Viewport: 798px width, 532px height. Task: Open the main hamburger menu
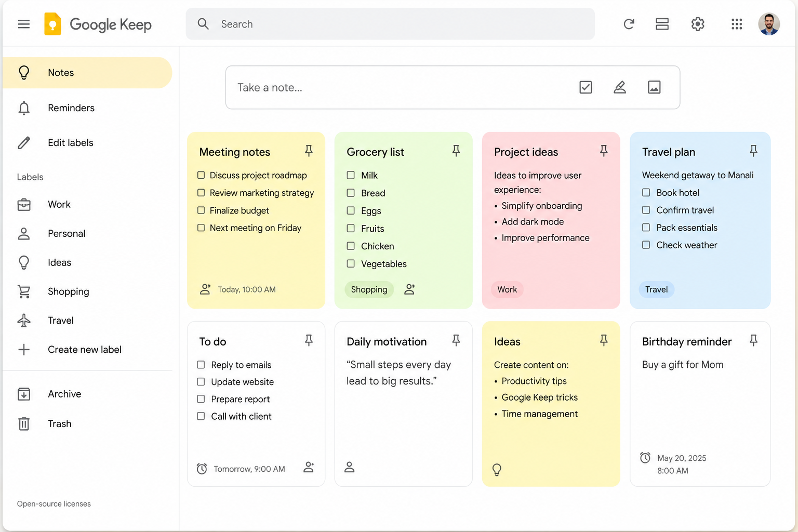[x=24, y=24]
